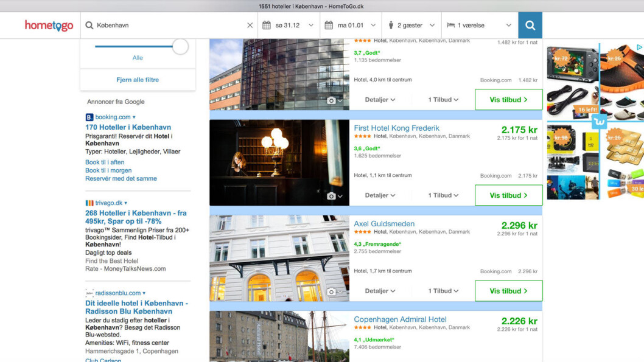Expand 1 Tilbud for Axel Guldsmeden
Screen dimensions: 644x362
[x=443, y=291]
